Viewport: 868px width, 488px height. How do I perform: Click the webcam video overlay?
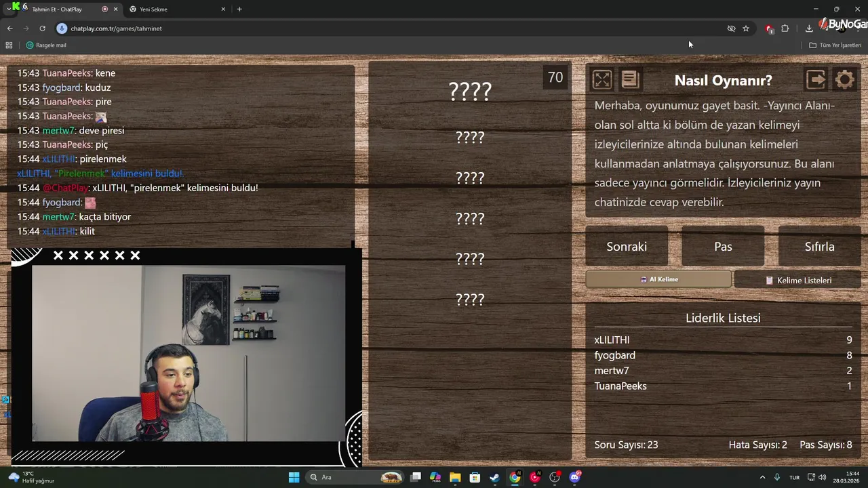pos(188,353)
